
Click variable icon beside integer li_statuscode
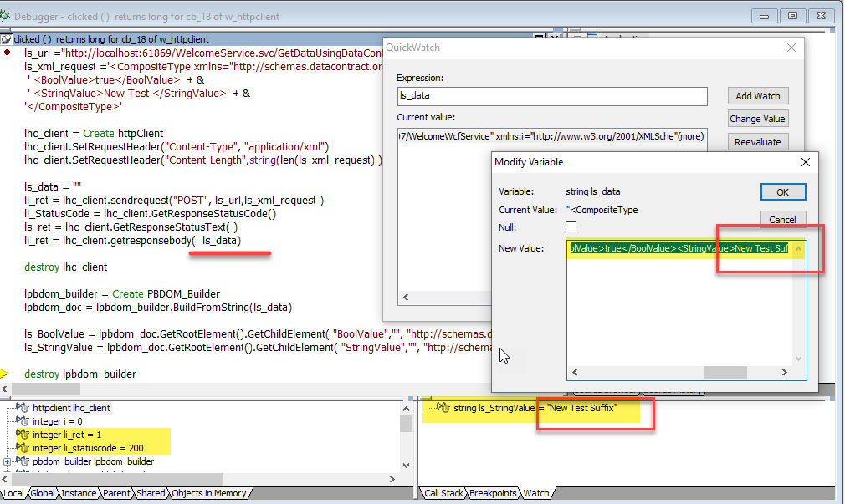tap(23, 448)
